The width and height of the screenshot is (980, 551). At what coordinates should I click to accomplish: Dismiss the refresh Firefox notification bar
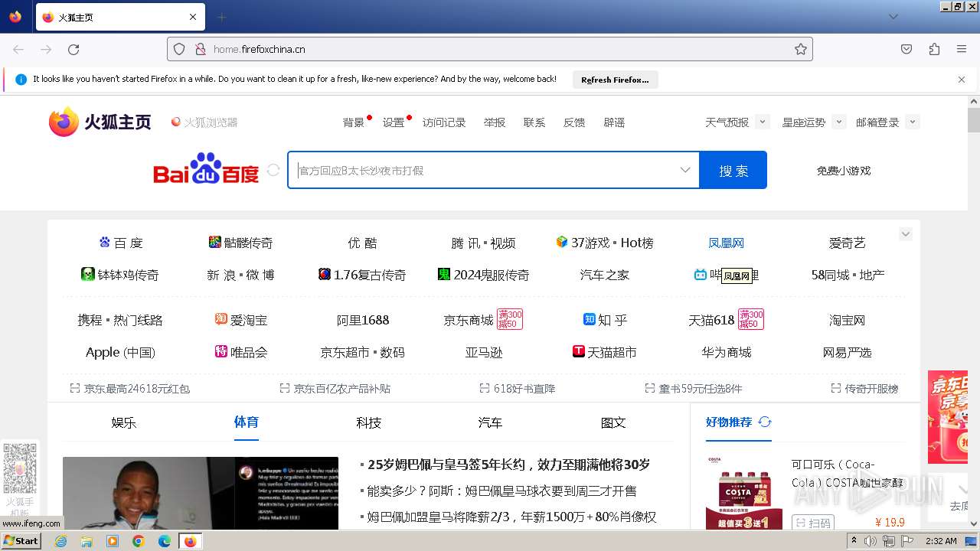pos(962,80)
